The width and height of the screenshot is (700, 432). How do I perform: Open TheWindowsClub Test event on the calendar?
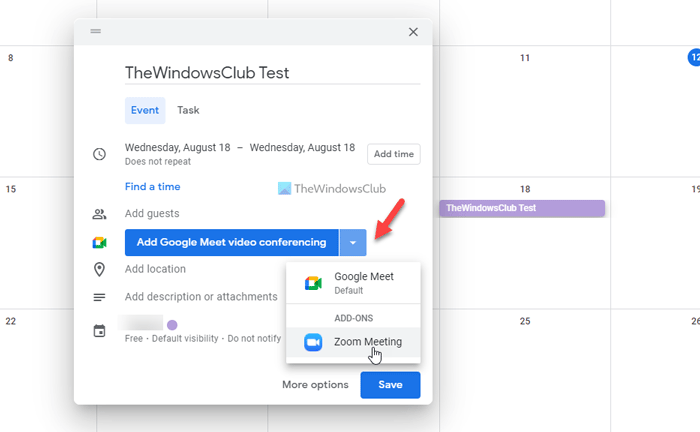tap(522, 208)
